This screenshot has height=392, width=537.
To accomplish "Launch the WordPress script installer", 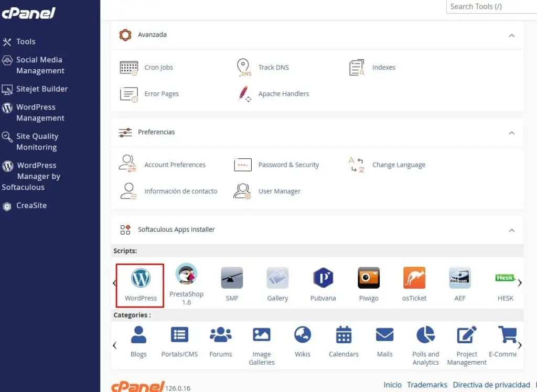I will pos(140,285).
